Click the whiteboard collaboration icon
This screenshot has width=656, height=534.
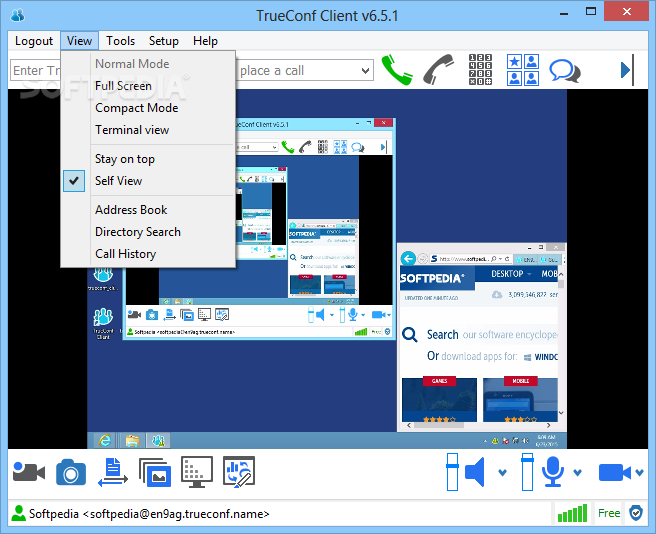point(239,472)
